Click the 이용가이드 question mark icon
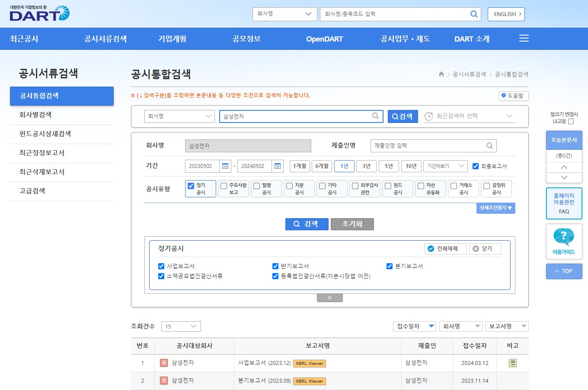The width and height of the screenshot is (588, 390). point(564,237)
